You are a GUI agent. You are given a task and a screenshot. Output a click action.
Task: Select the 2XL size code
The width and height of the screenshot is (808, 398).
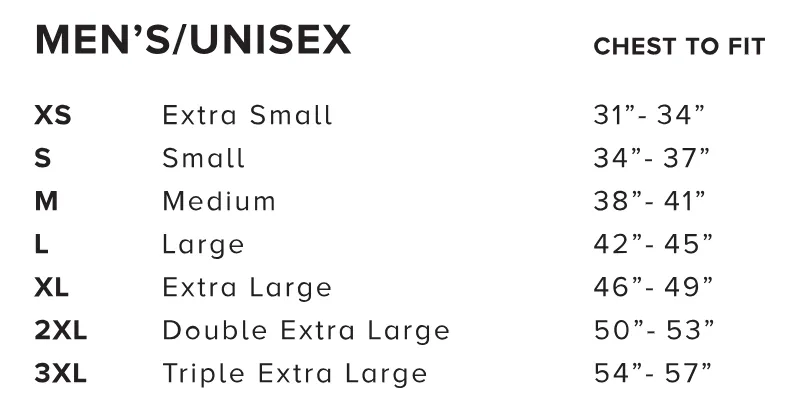pyautogui.click(x=60, y=330)
